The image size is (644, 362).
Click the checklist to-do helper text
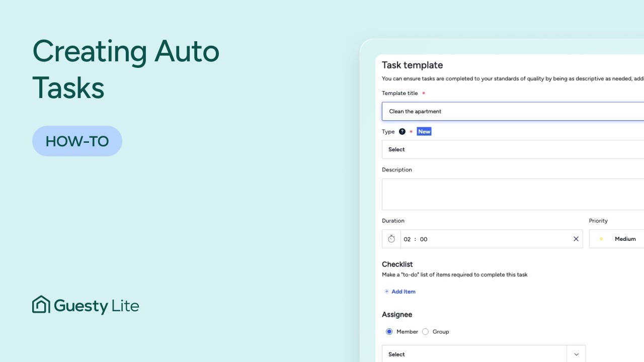tap(455, 275)
